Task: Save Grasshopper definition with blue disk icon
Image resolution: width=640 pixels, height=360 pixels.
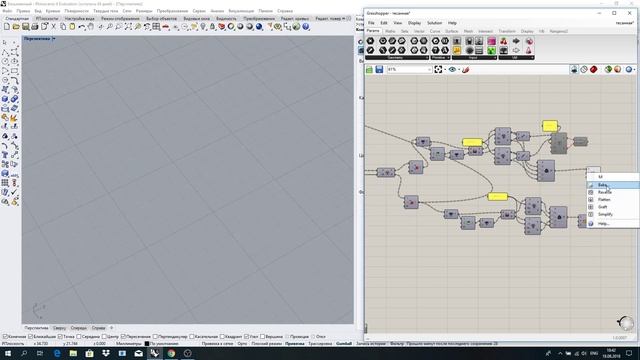Action: pos(379,70)
